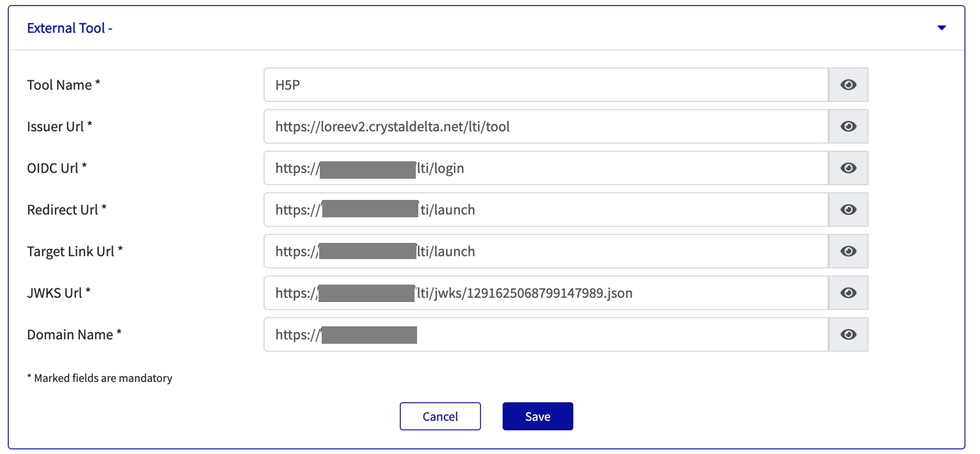The width and height of the screenshot is (980, 454).
Task: Click the JWKS Url input box
Action: point(717,293)
